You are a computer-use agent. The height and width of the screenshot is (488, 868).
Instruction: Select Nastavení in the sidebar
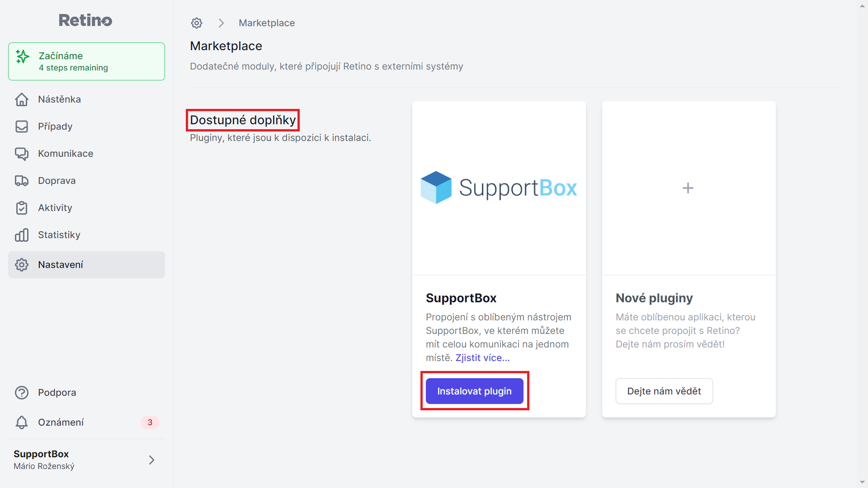point(86,265)
